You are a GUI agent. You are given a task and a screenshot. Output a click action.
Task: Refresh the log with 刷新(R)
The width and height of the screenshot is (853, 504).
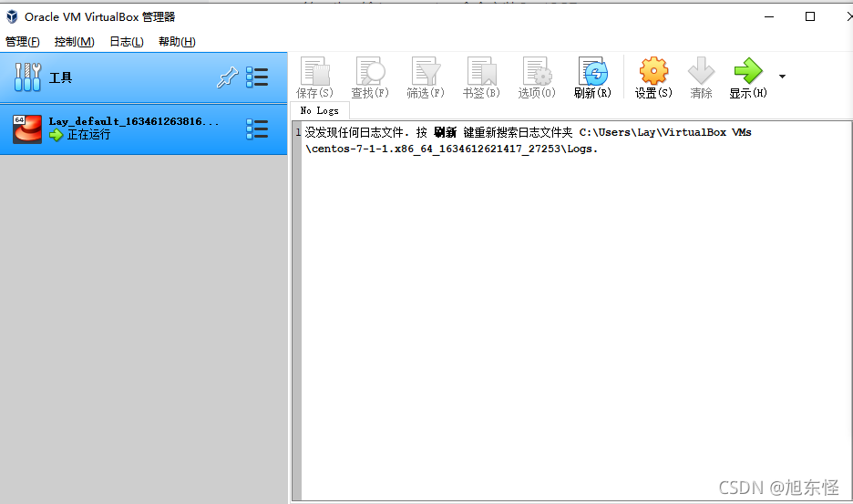click(592, 77)
